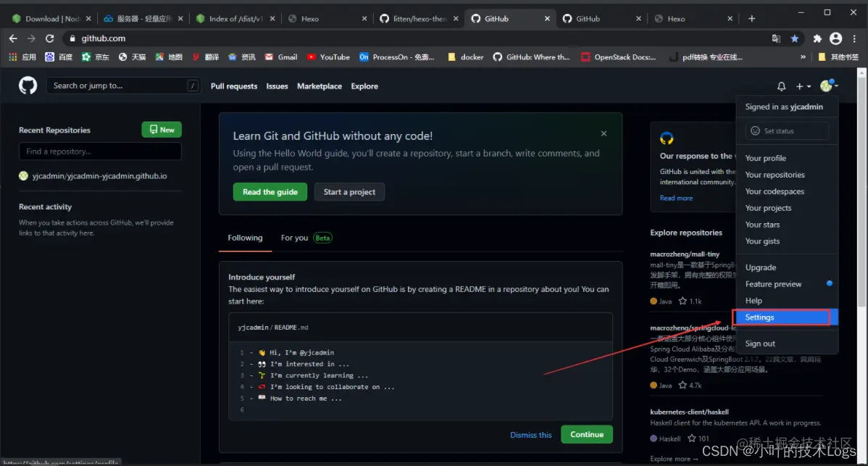
Task: Open the notifications bell
Action: tap(781, 86)
